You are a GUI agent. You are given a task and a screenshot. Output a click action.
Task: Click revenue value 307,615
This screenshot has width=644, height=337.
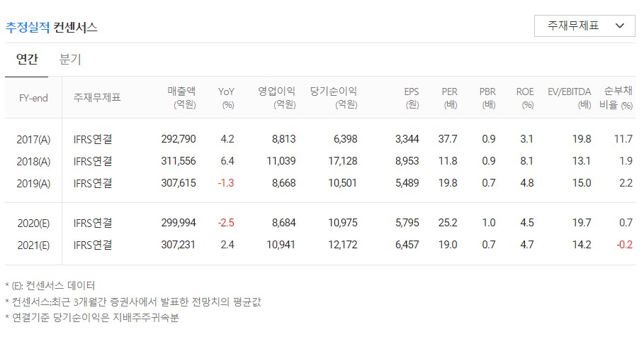[179, 183]
